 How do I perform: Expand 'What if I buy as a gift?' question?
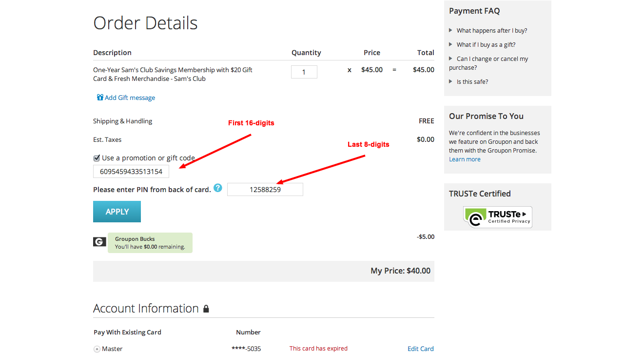(485, 44)
